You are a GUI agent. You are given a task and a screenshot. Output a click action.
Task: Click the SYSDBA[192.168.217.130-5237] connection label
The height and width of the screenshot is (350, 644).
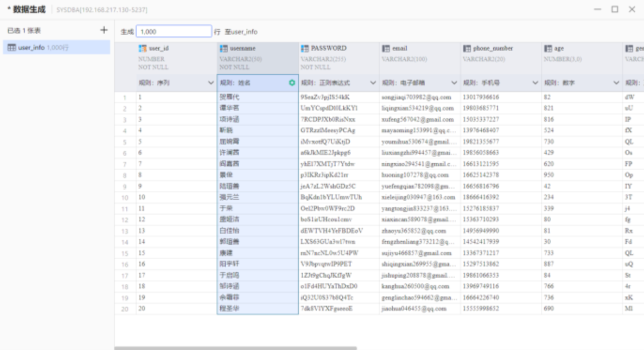tap(102, 10)
